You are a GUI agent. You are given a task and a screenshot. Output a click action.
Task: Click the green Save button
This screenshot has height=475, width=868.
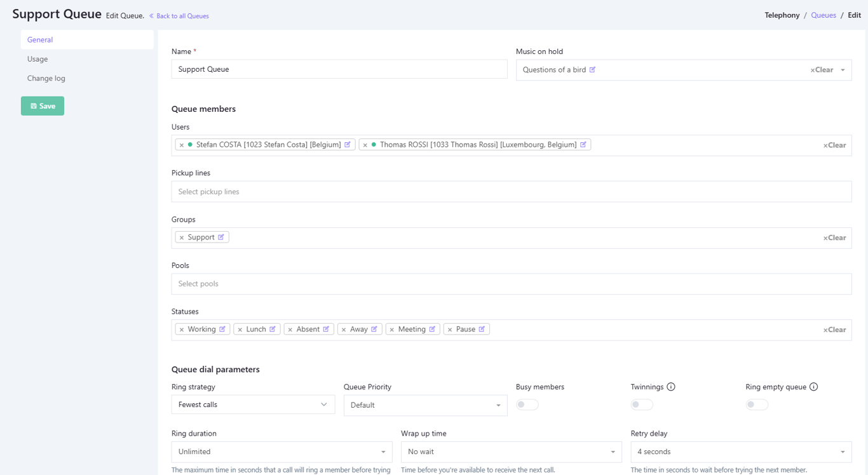point(43,106)
